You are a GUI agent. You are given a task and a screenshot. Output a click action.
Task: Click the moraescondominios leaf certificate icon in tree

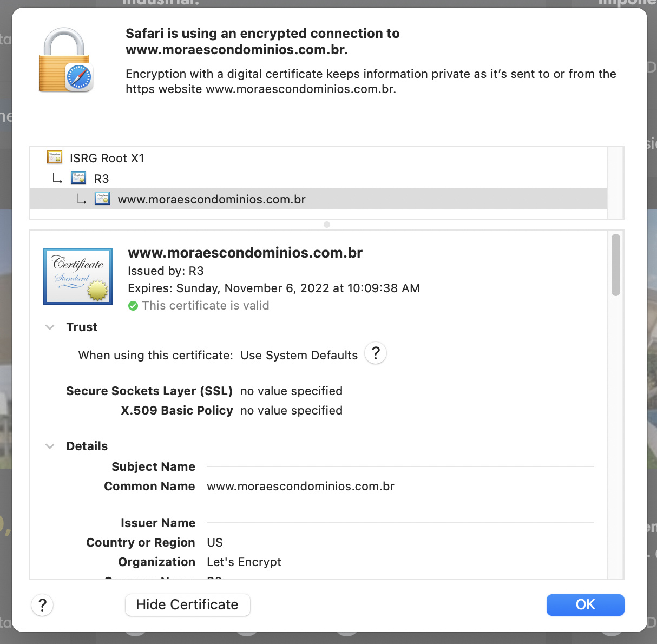point(102,199)
